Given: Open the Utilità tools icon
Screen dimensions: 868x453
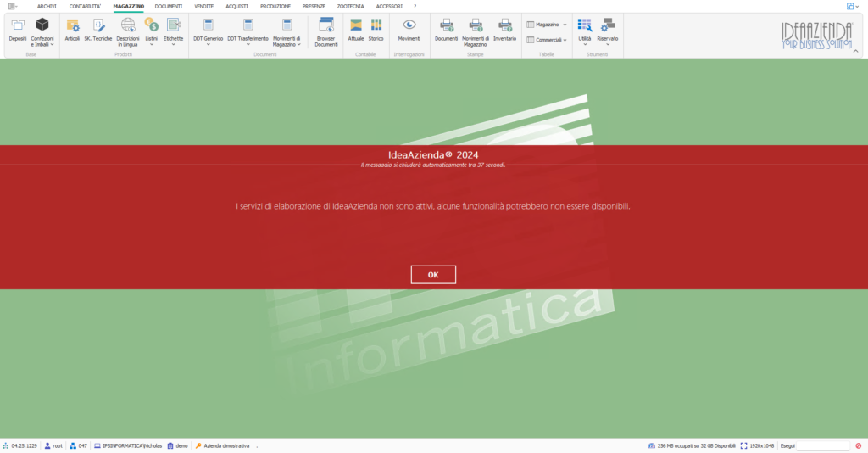Looking at the screenshot, I should (x=585, y=32).
